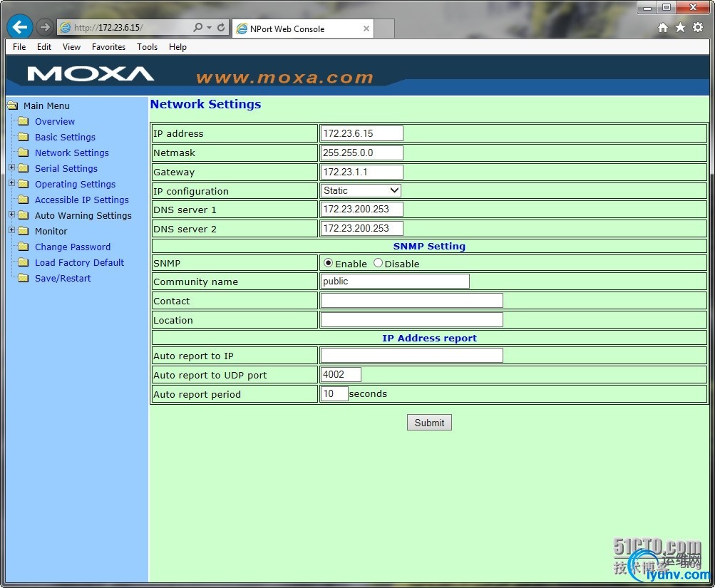Expand Serial Settings tree node
This screenshot has width=715, height=588.
pos(12,167)
